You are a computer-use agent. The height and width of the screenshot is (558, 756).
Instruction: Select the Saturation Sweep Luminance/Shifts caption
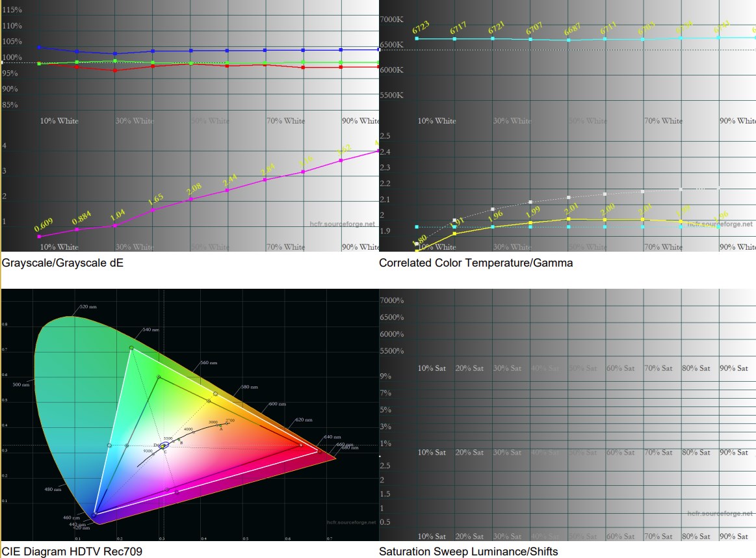468,551
